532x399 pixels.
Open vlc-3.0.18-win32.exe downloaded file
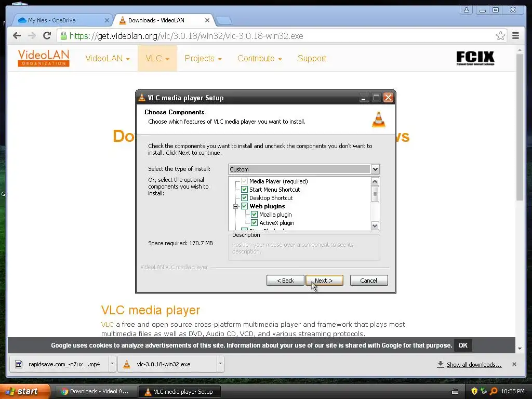coord(168,364)
